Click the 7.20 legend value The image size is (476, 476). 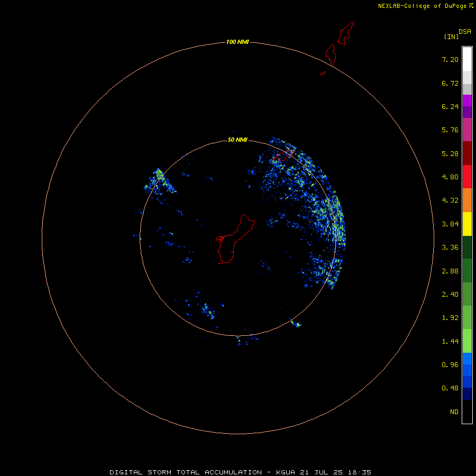pyautogui.click(x=450, y=59)
